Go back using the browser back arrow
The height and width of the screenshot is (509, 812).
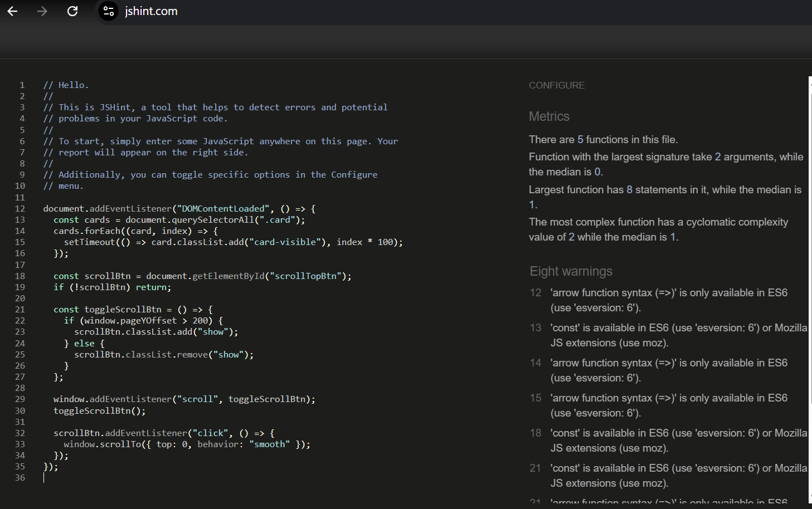pyautogui.click(x=12, y=11)
